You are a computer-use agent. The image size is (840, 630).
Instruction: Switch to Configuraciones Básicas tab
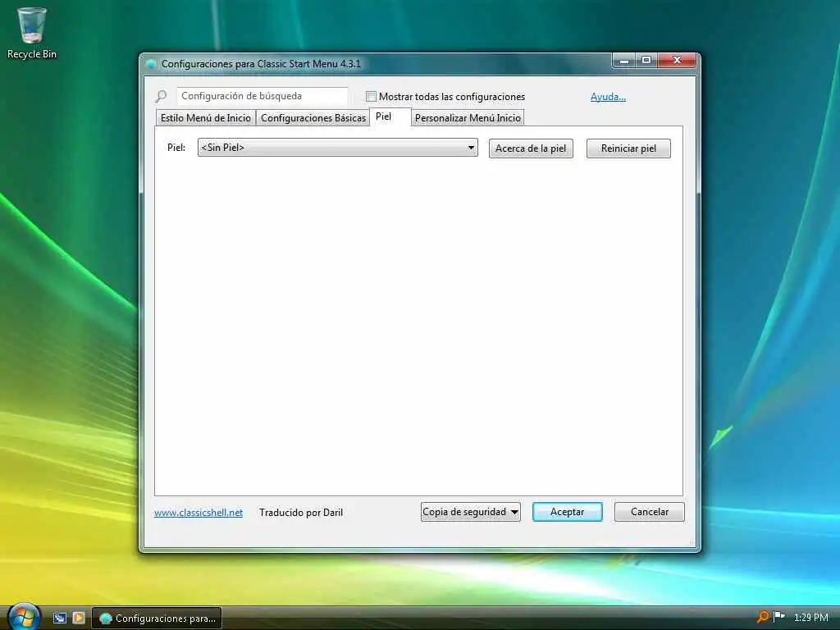click(x=313, y=118)
